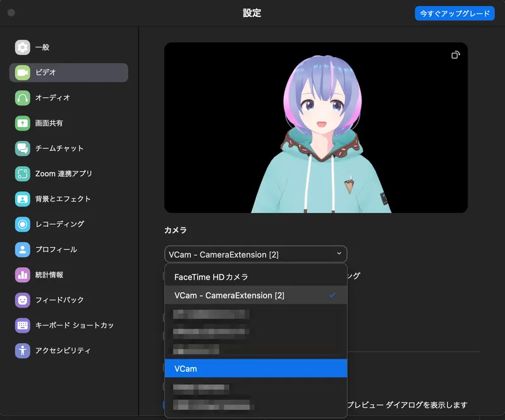Open the キーボード ショートカット keyboard icon
This screenshot has height=420, width=505.
23,325
